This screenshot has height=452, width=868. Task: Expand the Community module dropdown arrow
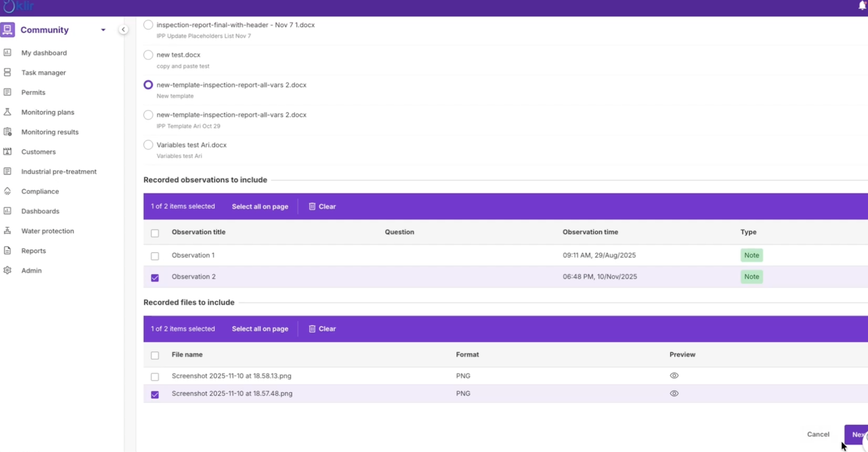[x=103, y=30]
